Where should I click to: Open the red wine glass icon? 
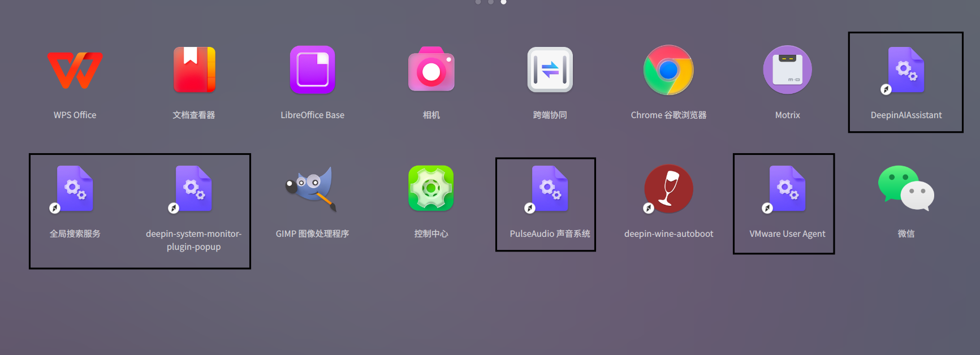668,189
